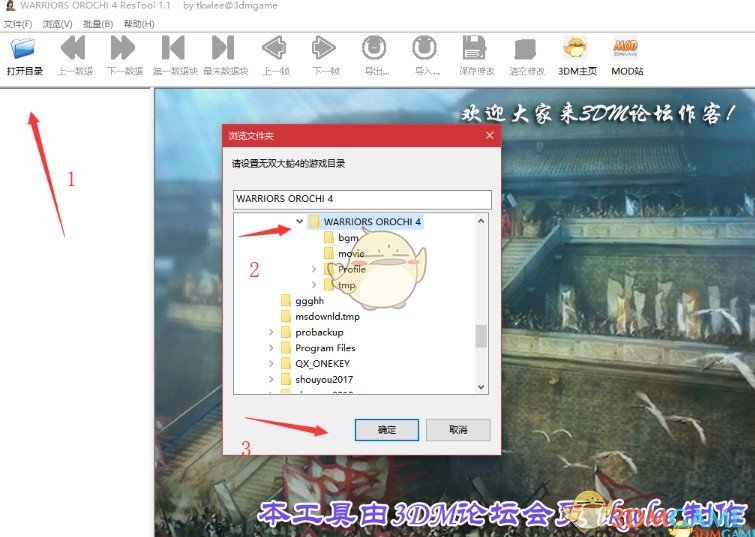Select the shouyou2017 folder
Viewport: 755px width, 537px height.
pos(317,380)
